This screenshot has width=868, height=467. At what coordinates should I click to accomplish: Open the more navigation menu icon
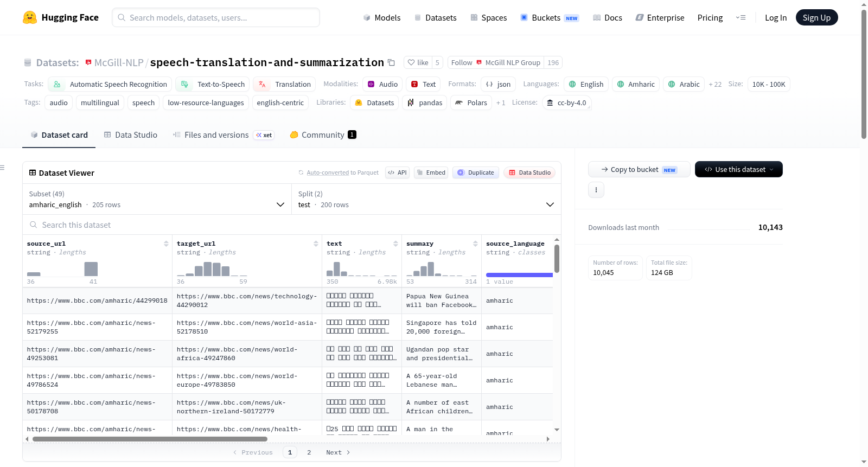click(x=741, y=17)
